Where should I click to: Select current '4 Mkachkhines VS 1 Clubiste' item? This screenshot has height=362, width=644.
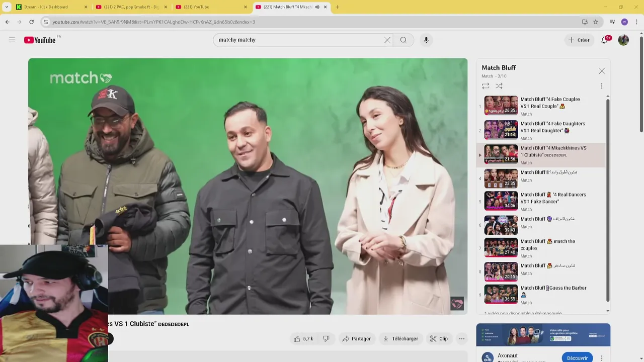click(541, 154)
